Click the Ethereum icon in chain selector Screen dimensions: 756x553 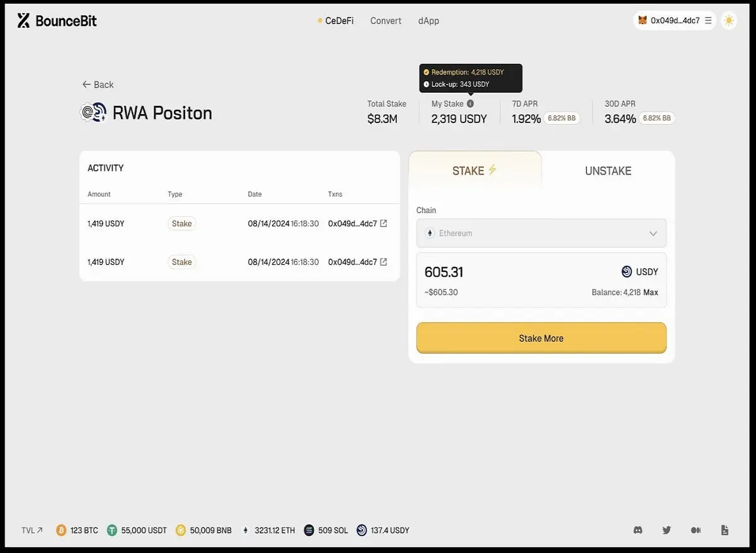[x=430, y=233]
